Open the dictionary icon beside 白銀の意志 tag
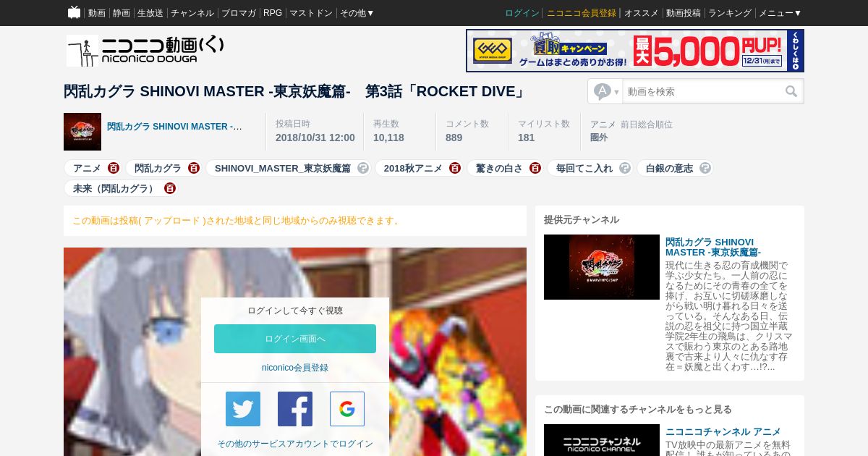The height and width of the screenshot is (456, 868). [x=705, y=168]
